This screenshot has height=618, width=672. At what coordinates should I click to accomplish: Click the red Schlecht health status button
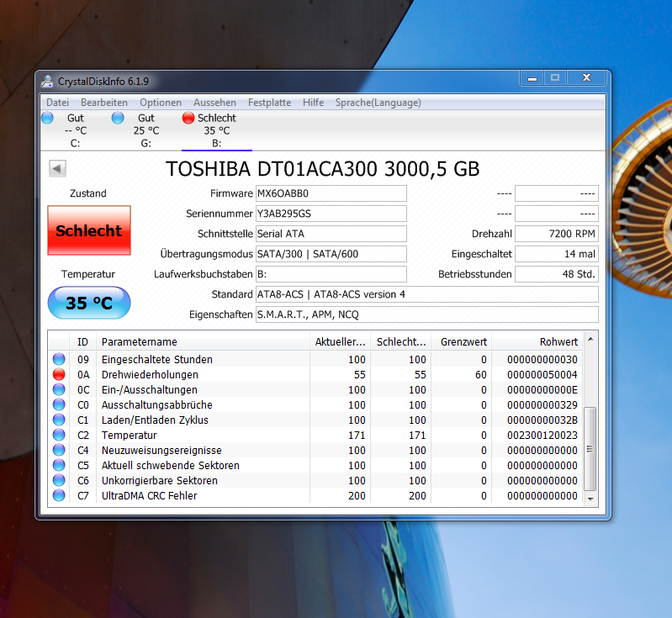click(89, 230)
